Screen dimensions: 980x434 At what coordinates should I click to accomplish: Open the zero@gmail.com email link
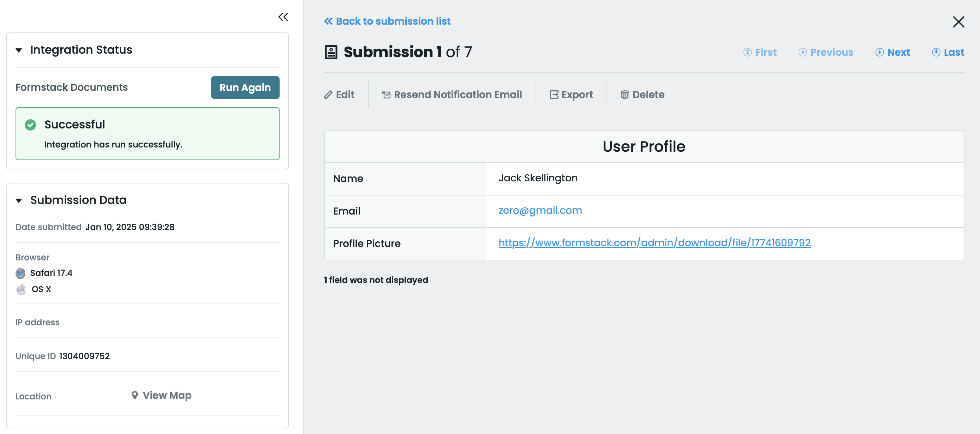[x=540, y=210]
